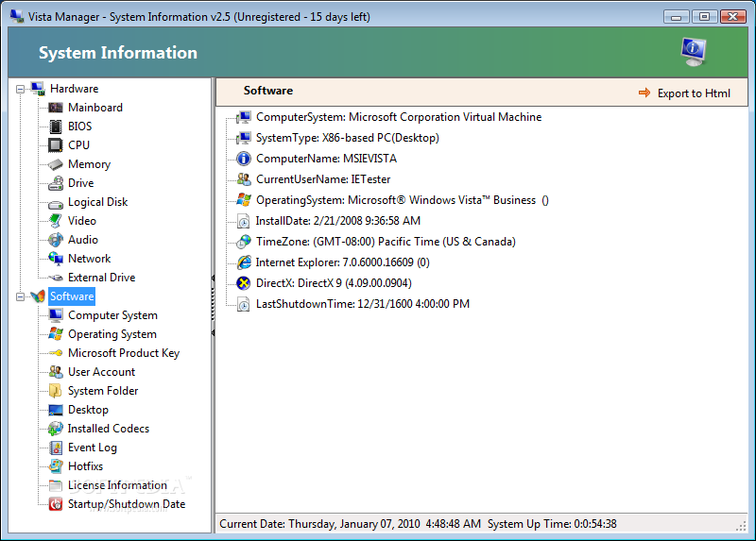Click the Hardware computer icon

38,89
